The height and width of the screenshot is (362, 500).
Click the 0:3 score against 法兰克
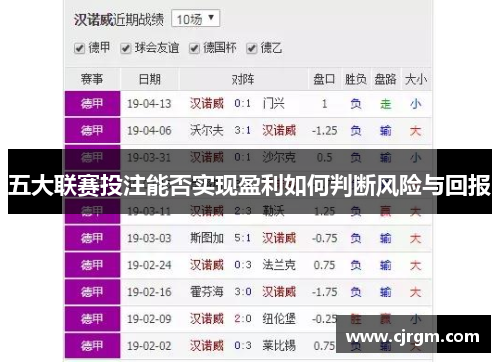tap(243, 265)
